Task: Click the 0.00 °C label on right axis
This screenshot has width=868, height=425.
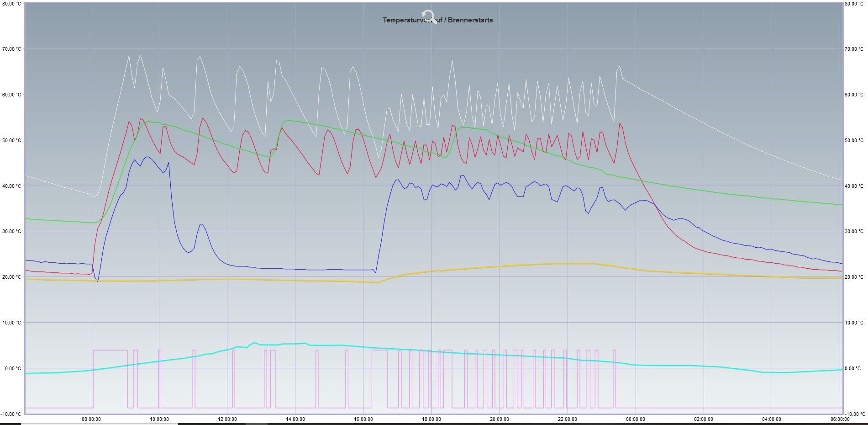Action: point(853,368)
